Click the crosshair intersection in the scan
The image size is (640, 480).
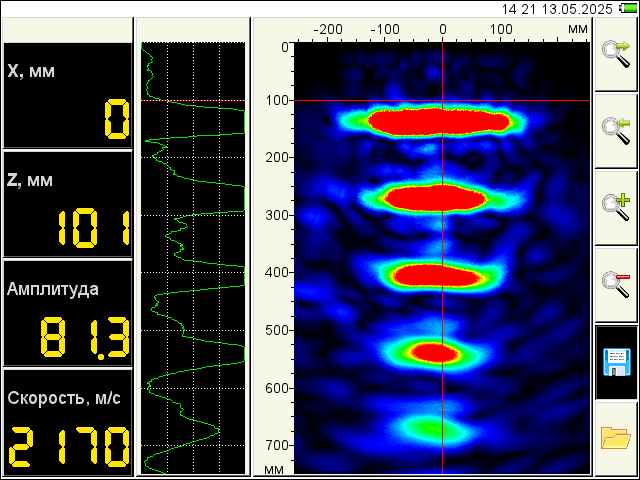[x=443, y=100]
